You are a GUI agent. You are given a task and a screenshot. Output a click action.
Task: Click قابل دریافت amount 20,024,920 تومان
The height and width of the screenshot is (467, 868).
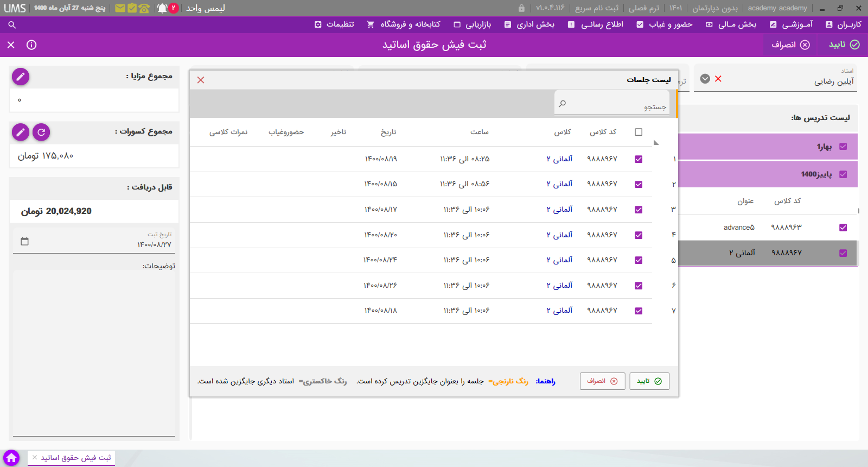56,211
